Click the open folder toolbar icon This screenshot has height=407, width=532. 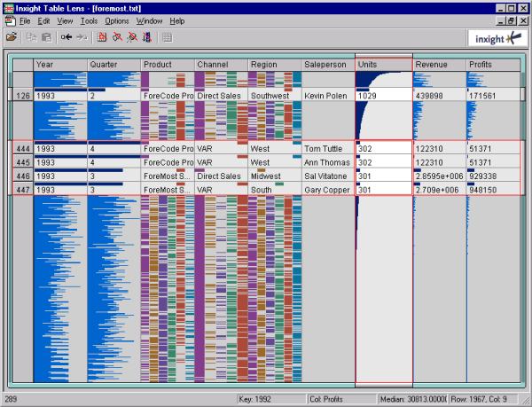click(x=12, y=36)
